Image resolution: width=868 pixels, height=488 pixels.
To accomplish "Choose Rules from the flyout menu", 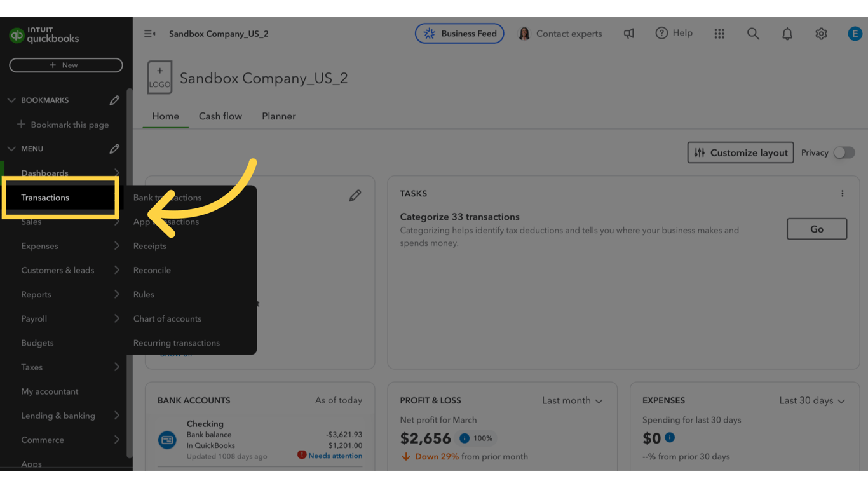I will pyautogui.click(x=144, y=294).
